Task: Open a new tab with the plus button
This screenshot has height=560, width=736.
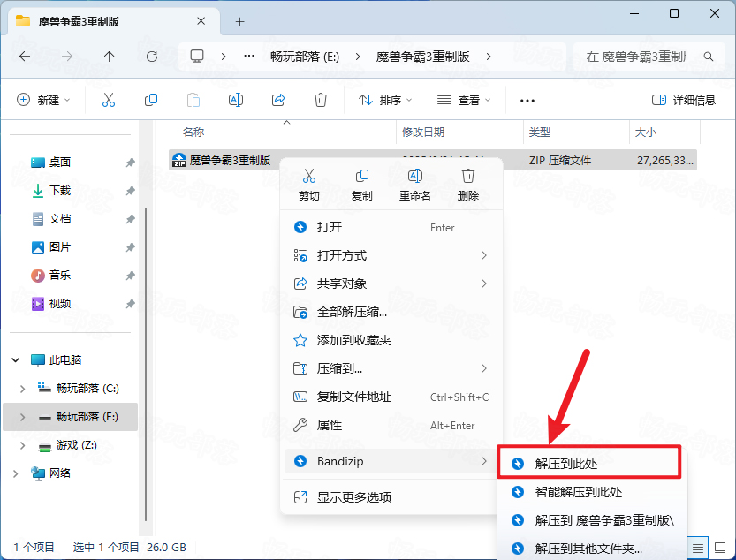Action: click(x=239, y=21)
